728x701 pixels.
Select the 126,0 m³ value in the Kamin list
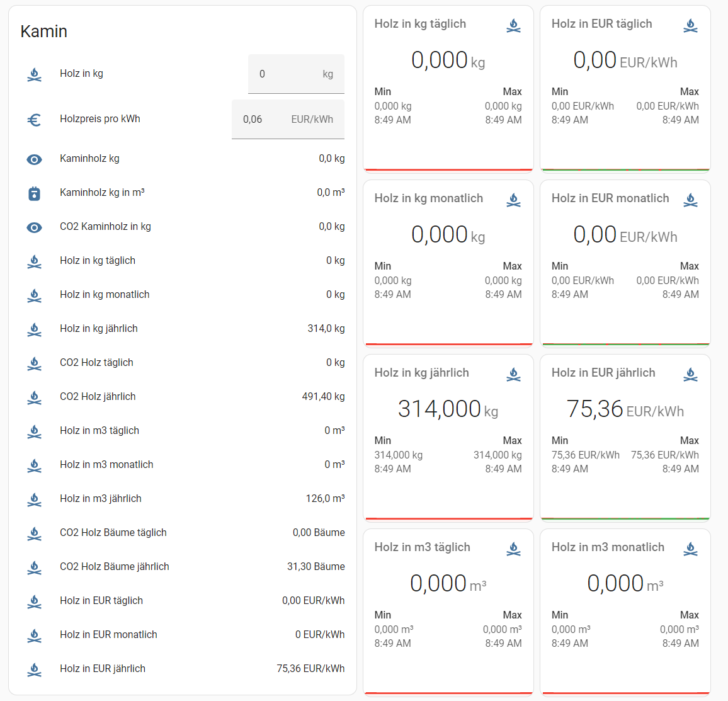(x=325, y=499)
